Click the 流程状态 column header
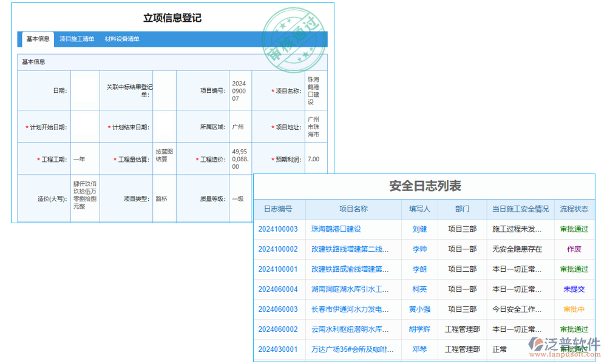607x364 pixels. [x=574, y=209]
